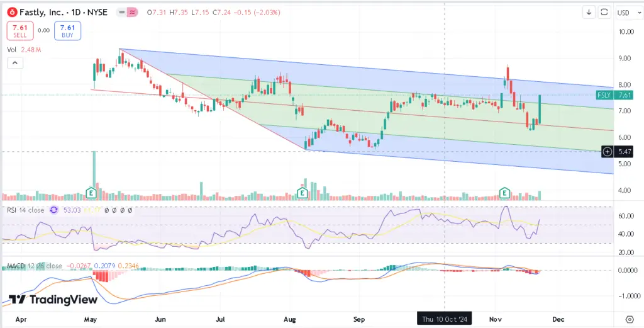644x328 pixels.
Task: Click the pink data-mode pill icon
Action: coord(132,13)
